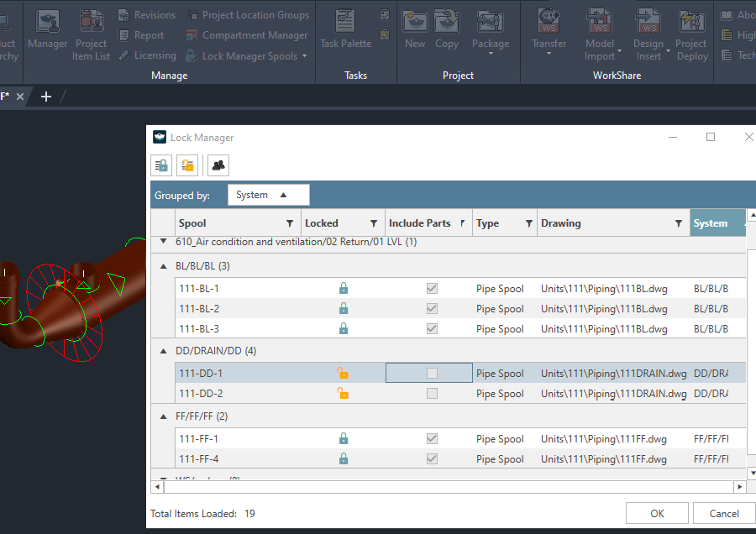Open the Drawing column filter
756x534 pixels.
[679, 223]
